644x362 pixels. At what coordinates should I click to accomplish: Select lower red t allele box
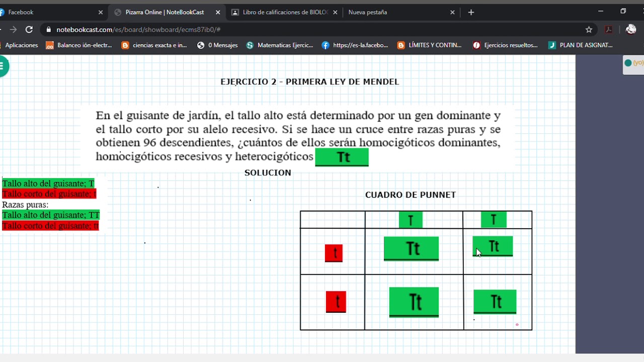pos(336,302)
